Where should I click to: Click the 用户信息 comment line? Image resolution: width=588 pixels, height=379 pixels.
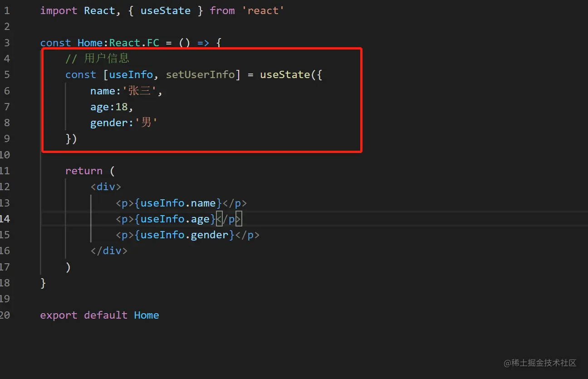pos(97,59)
